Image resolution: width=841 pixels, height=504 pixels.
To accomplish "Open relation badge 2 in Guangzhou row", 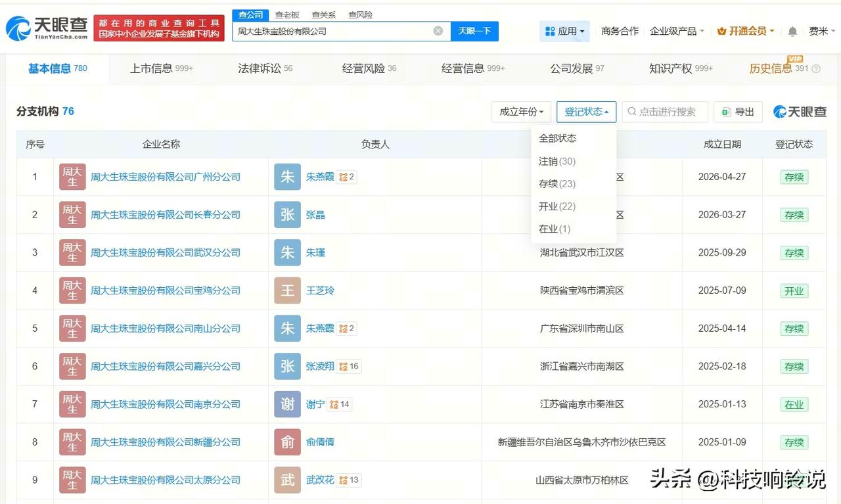I will click(346, 177).
